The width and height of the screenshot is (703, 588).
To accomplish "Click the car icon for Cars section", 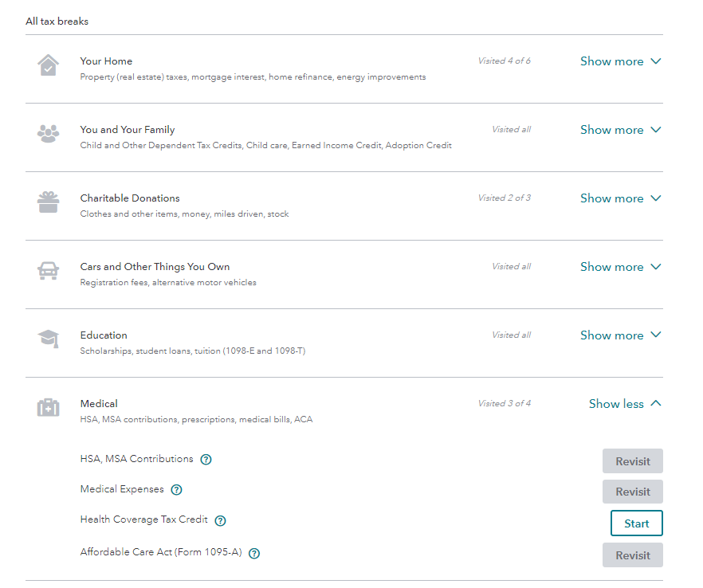I will (x=48, y=271).
